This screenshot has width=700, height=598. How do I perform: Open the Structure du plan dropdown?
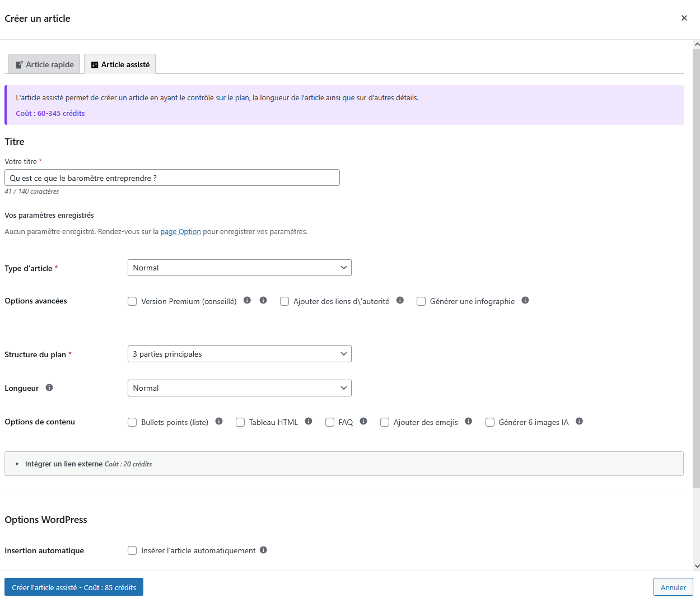click(x=239, y=353)
